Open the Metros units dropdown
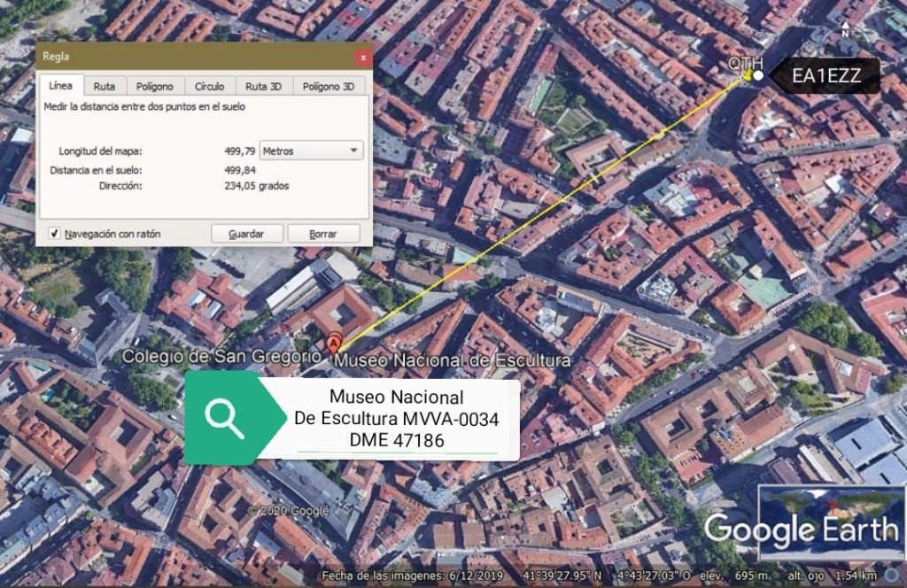This screenshot has width=907, height=588. pyautogui.click(x=311, y=151)
